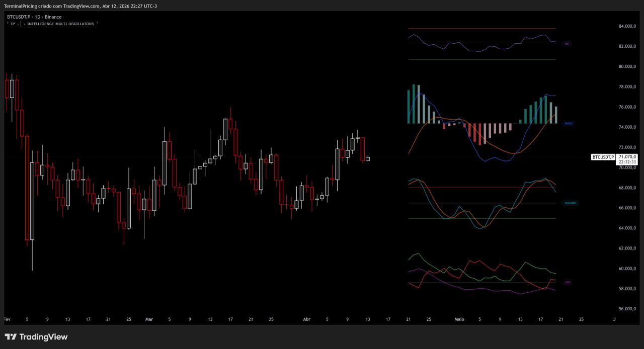This screenshot has width=644, height=349.
Task: Click the ADX oscillator label tag
Action: pyautogui.click(x=568, y=283)
